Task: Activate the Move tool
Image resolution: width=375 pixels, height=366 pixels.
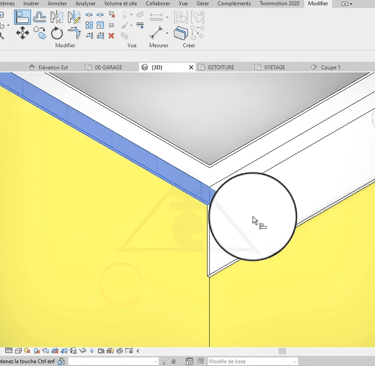Action: tap(22, 33)
